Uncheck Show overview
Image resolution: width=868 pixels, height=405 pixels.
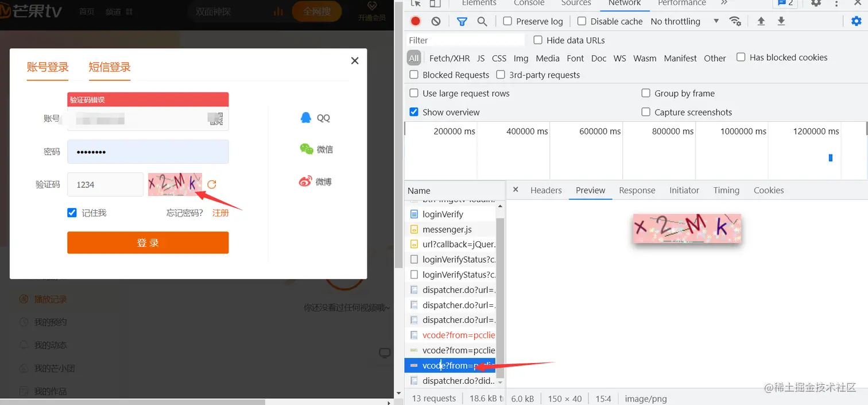point(414,112)
